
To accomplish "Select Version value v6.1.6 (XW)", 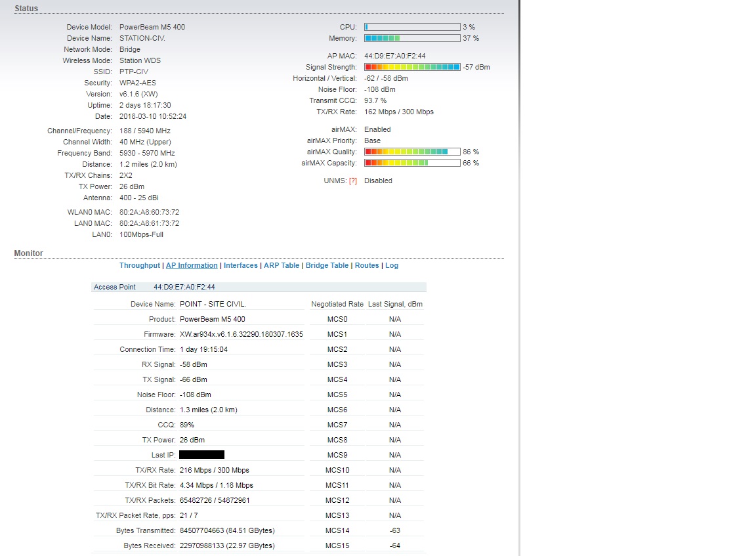I will (138, 94).
